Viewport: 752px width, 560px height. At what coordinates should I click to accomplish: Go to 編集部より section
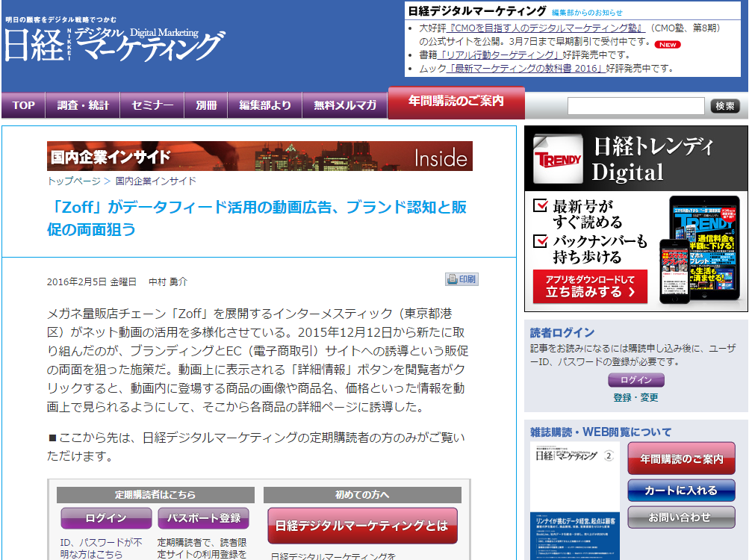point(265,105)
